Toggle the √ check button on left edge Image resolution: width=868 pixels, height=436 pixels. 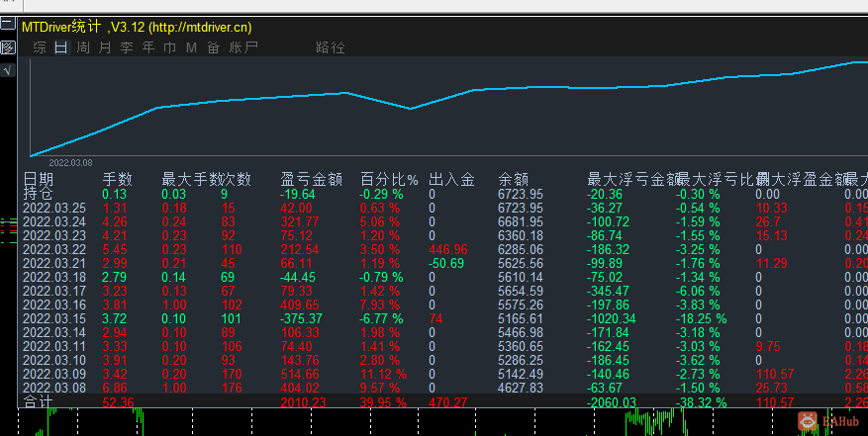tap(7, 70)
